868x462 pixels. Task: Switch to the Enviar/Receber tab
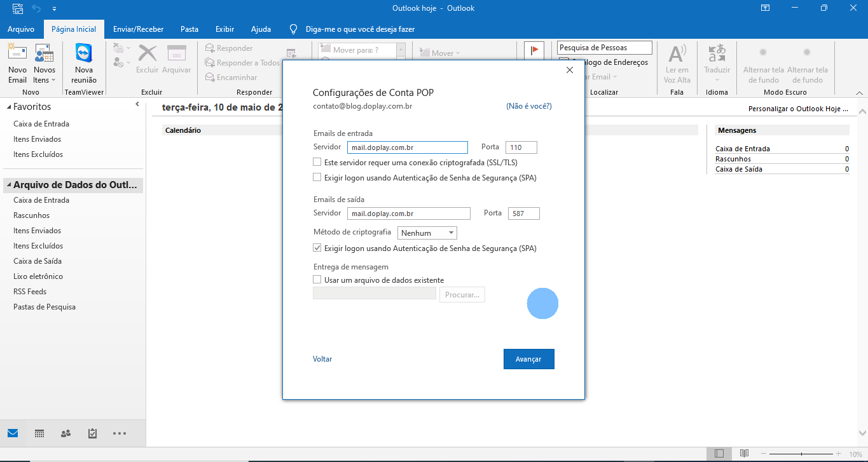pyautogui.click(x=138, y=29)
